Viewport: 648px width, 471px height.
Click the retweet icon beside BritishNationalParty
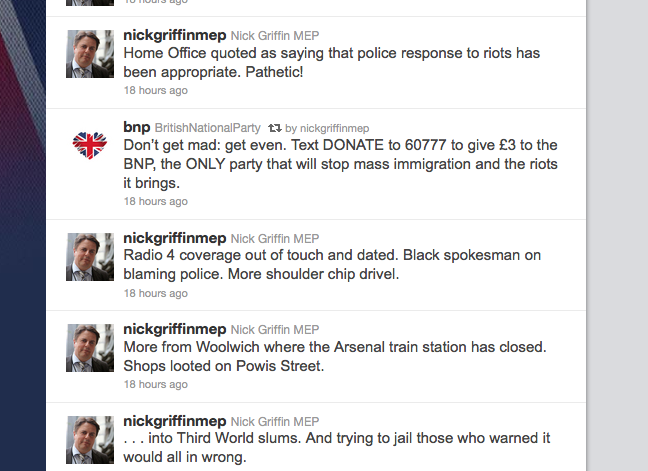point(273,129)
